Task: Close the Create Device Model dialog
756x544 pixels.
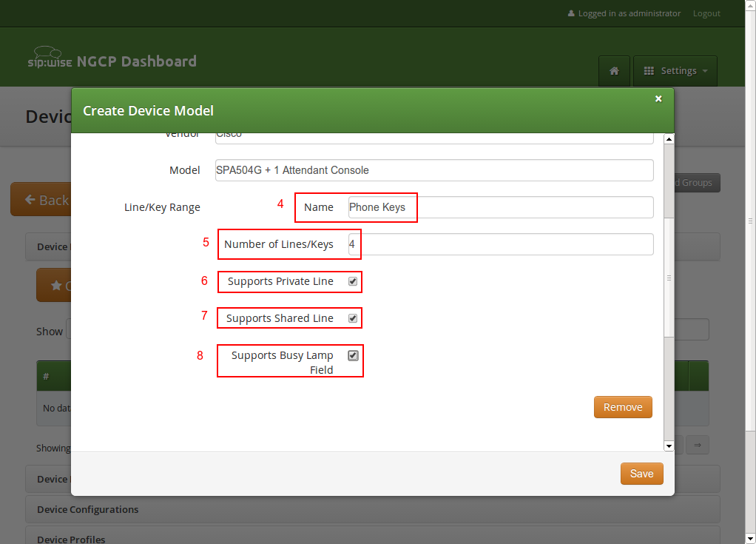Action: [x=658, y=98]
